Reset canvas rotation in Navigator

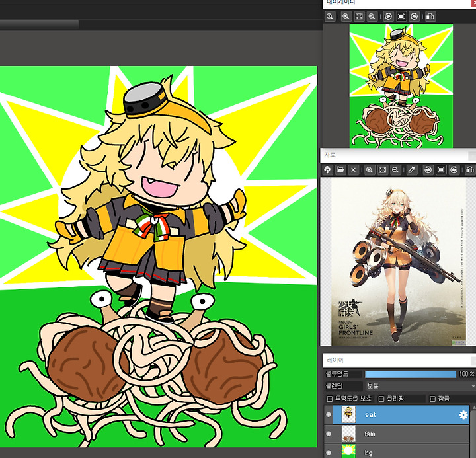point(401,17)
